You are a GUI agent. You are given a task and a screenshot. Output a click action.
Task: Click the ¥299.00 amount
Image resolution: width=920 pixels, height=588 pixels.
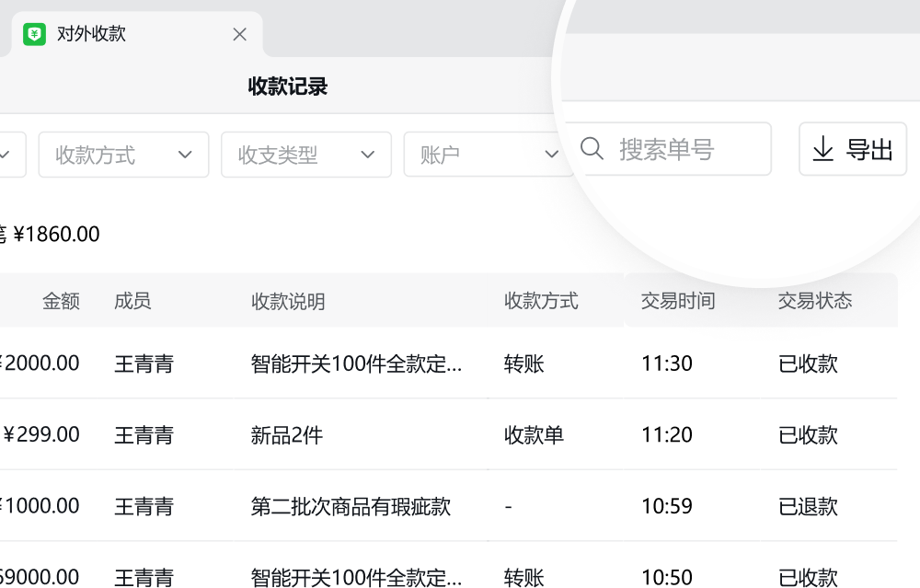tap(41, 435)
